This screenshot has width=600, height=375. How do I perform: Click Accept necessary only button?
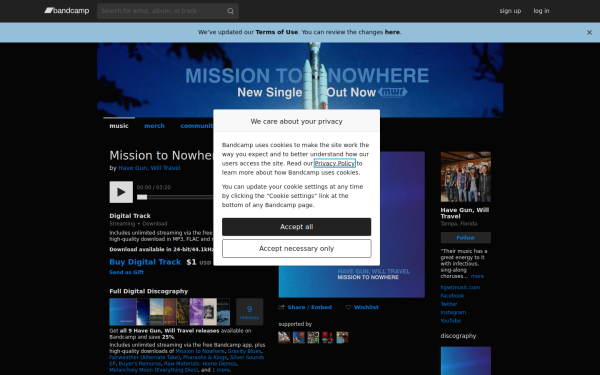297,249
